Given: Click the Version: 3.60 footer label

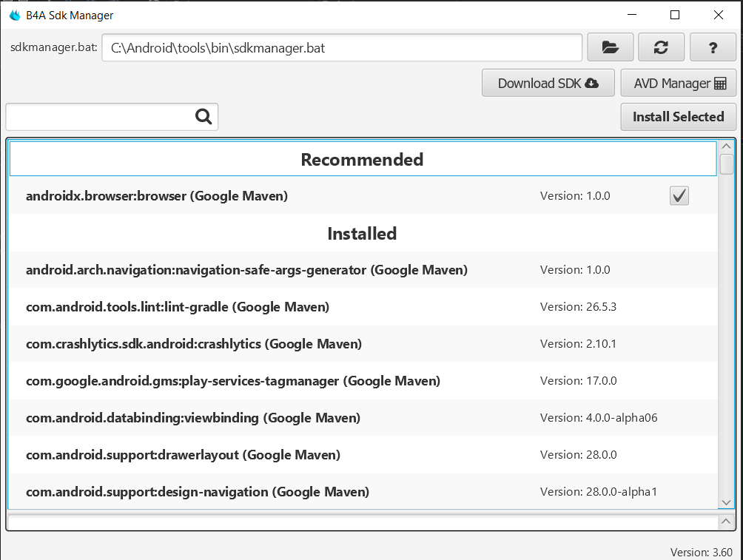Looking at the screenshot, I should click(701, 552).
